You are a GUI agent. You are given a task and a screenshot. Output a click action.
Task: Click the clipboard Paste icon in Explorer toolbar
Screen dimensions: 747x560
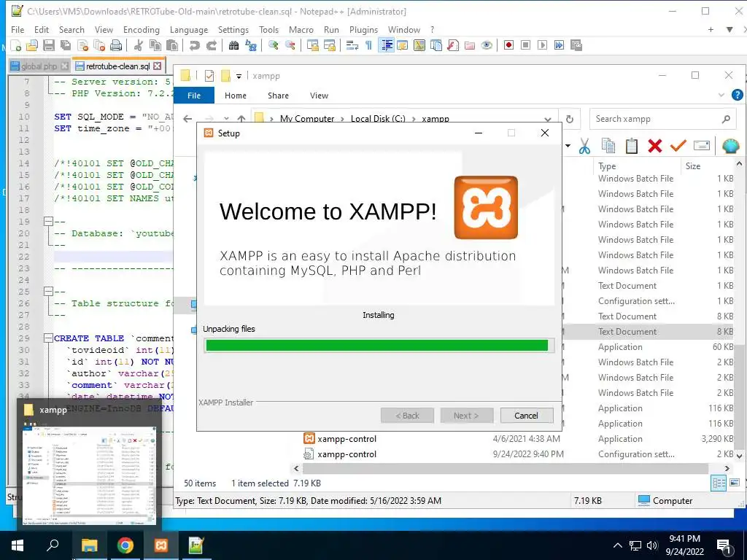point(632,146)
